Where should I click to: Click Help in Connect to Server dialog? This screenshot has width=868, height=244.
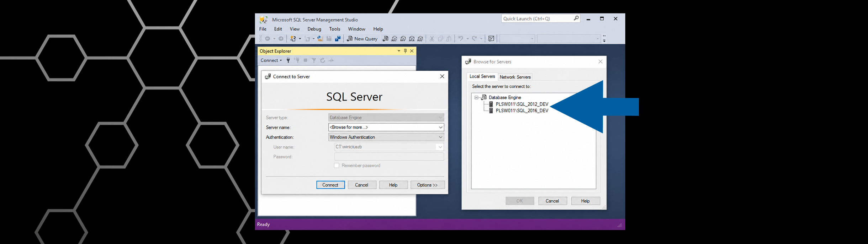coord(393,185)
